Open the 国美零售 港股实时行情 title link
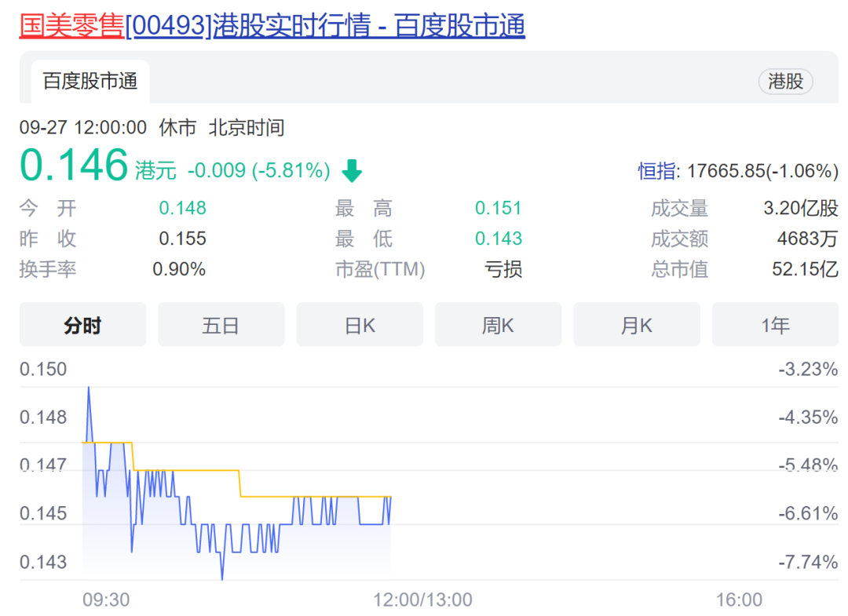 coord(272,26)
